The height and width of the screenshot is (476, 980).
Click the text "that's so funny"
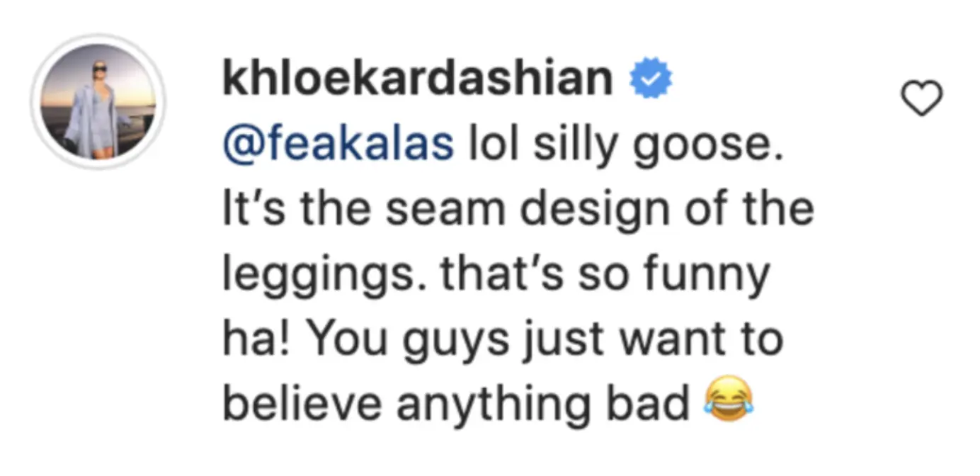pyautogui.click(x=605, y=274)
